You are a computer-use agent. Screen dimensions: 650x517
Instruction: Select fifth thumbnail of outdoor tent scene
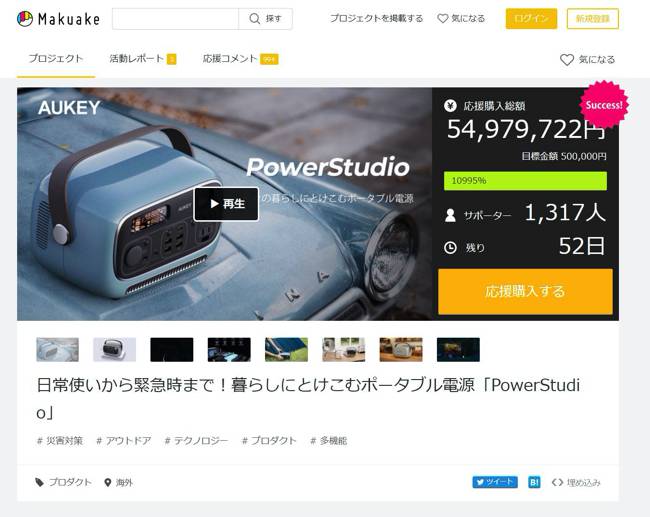[286, 350]
